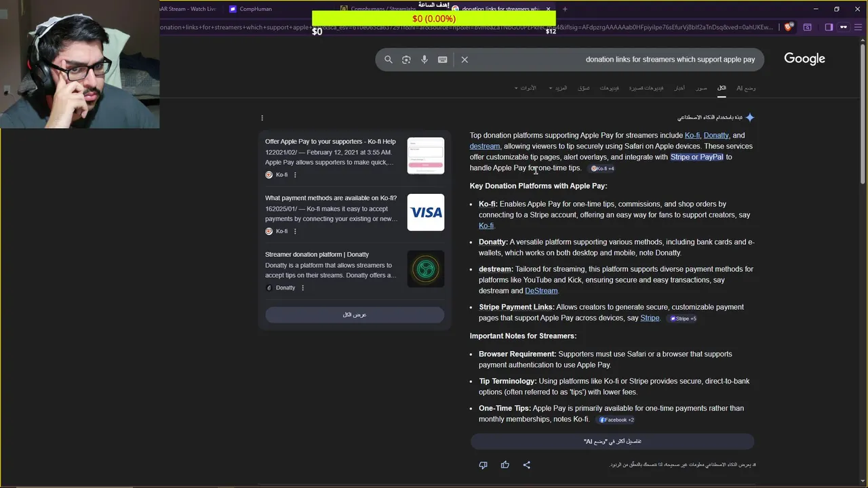Switch to وضع AI search tab
This screenshot has height=488, width=868.
(x=746, y=88)
